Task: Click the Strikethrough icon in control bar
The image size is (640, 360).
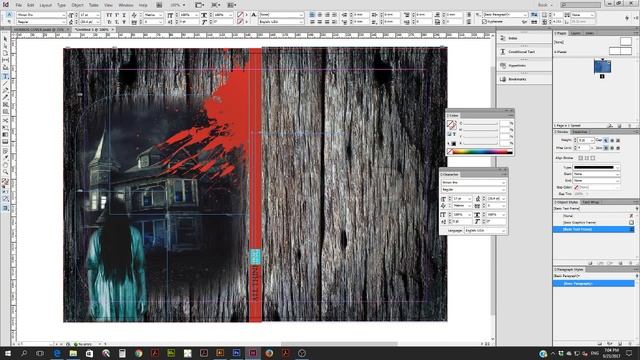Action: 124,22
